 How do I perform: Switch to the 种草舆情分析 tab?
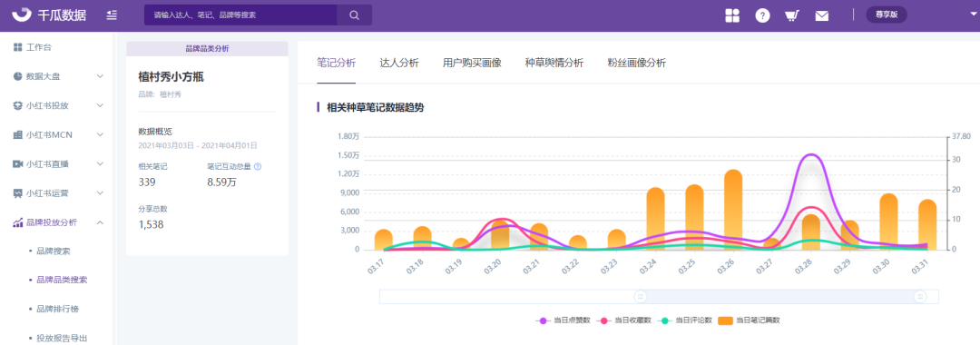coord(554,63)
